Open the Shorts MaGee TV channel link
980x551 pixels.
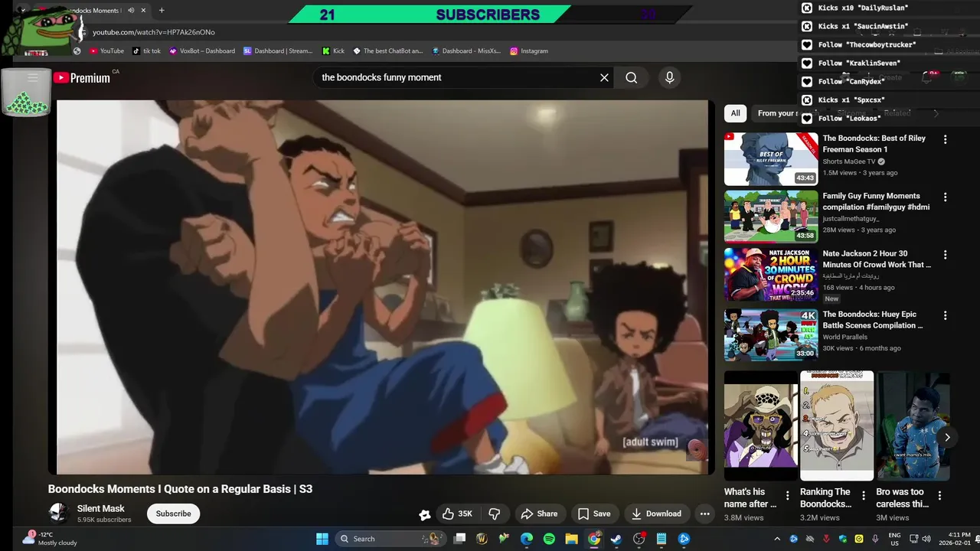[848, 161]
